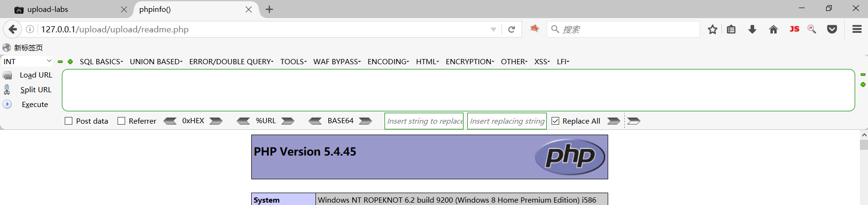Screen dimensions: 868x205
Task: Expand the UNION BASED menu
Action: click(x=156, y=62)
